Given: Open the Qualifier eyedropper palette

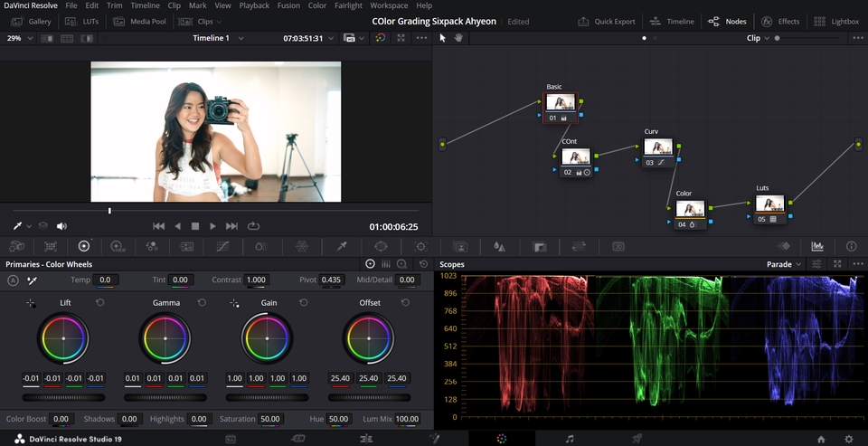Looking at the screenshot, I should coord(342,247).
